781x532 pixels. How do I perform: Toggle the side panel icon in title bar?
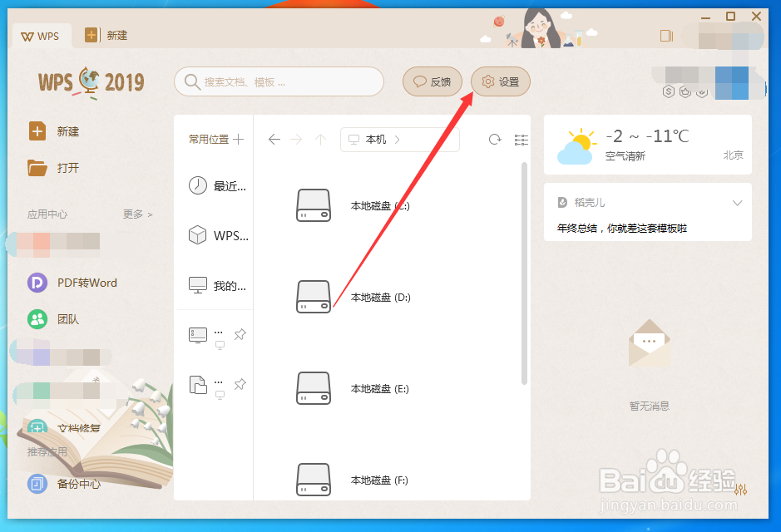pos(666,36)
